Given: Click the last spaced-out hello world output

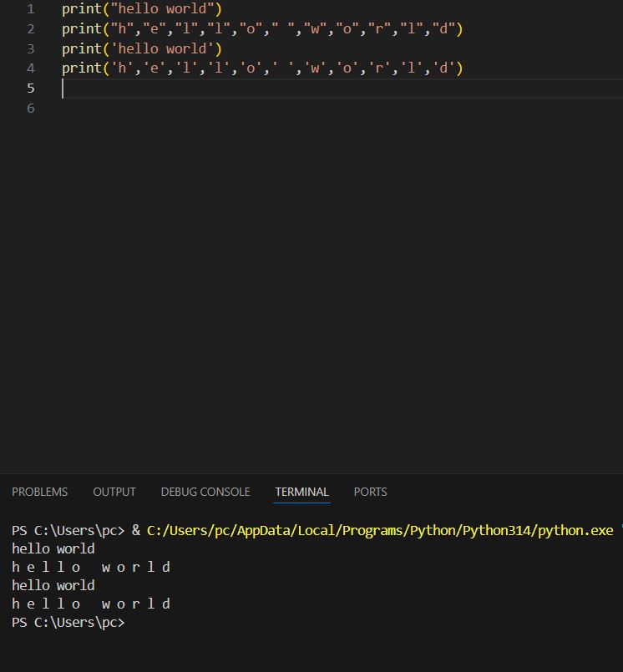Looking at the screenshot, I should (x=91, y=604).
